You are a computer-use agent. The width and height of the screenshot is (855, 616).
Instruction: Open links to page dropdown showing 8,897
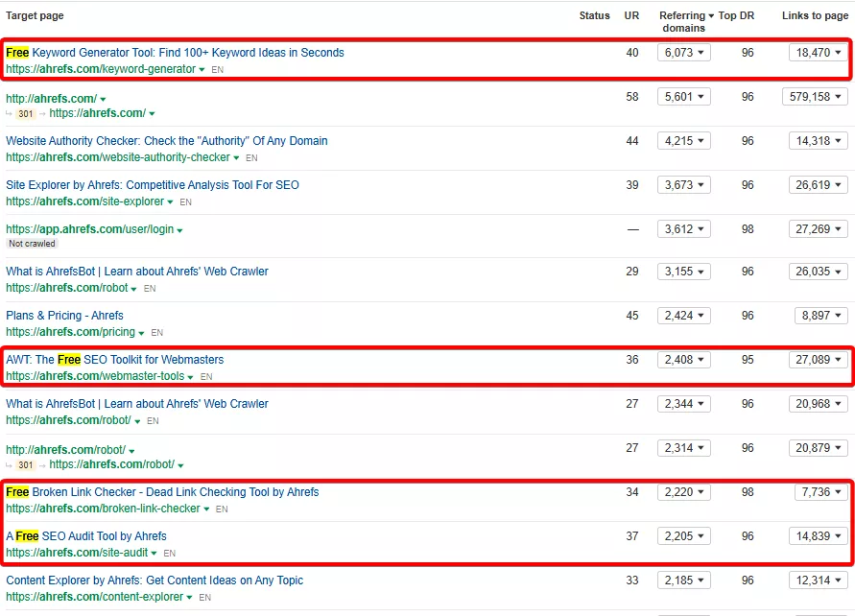pyautogui.click(x=821, y=316)
